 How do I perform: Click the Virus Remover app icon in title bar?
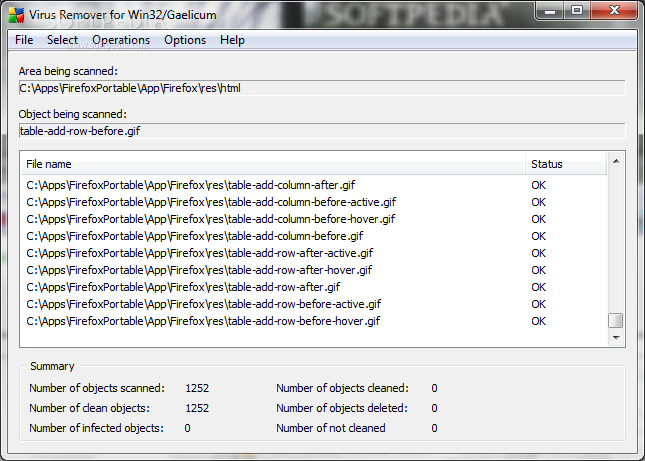(x=16, y=15)
